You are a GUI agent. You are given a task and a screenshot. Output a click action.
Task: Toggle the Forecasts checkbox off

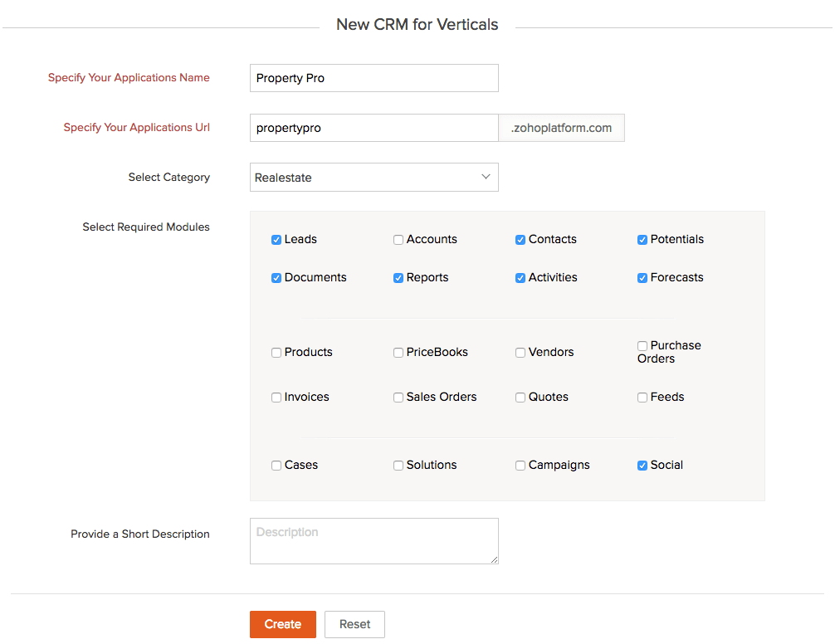(642, 278)
